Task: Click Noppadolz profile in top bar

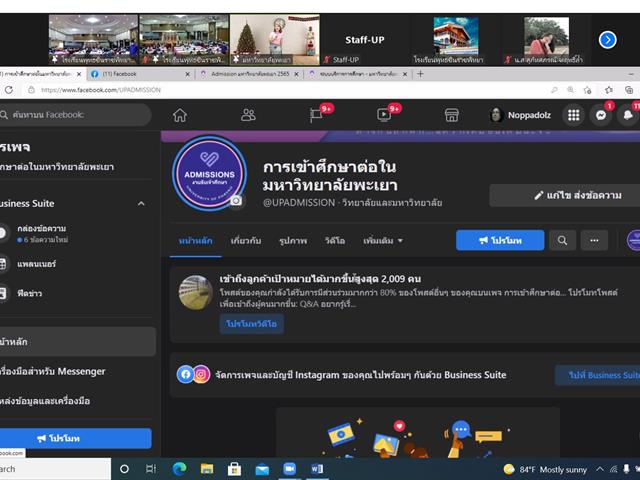Action: click(x=520, y=116)
